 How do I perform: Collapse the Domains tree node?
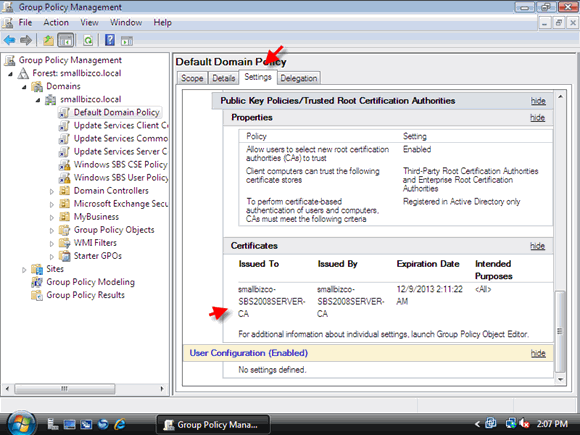point(24,87)
